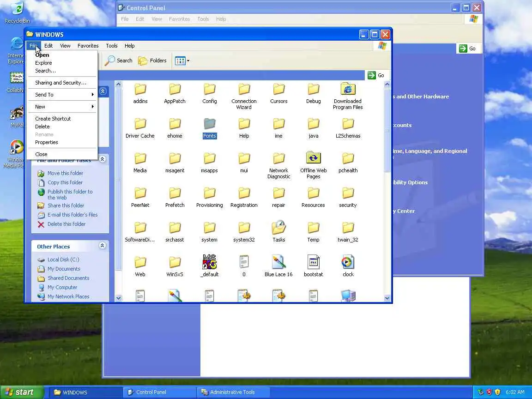Click Internet Explorer desktop icon
Image resolution: width=532 pixels, height=399 pixels.
pyautogui.click(x=16, y=51)
